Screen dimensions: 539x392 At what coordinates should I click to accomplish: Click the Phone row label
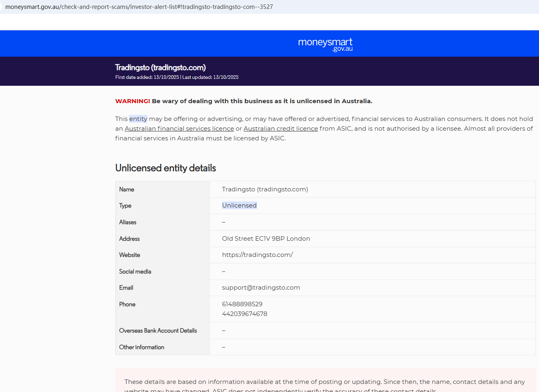tap(127, 304)
